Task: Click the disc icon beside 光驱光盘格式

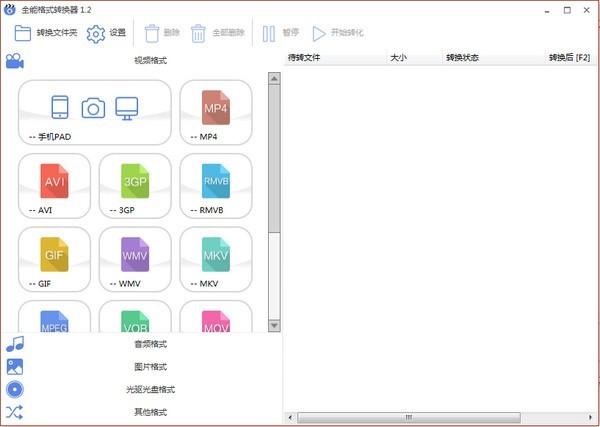Action: (15, 390)
